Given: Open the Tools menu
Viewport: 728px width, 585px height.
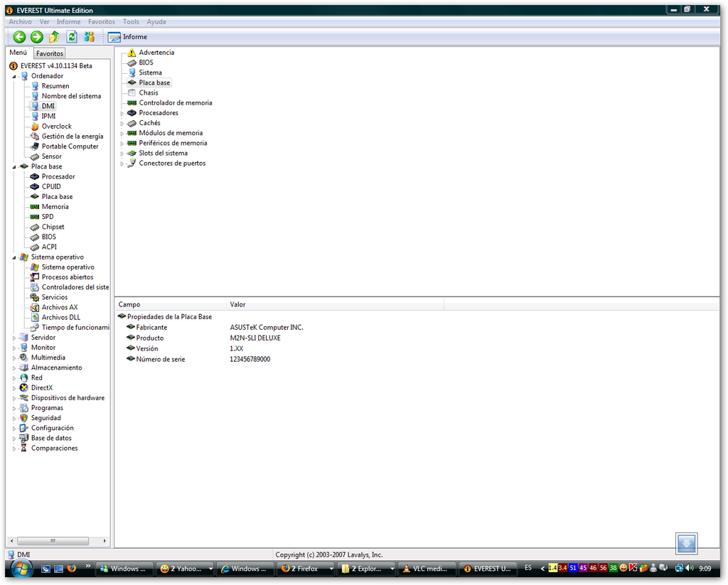Looking at the screenshot, I should (131, 22).
